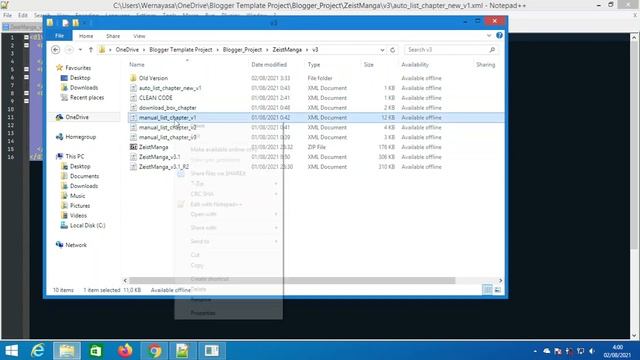Viewport: 640px width, 360px height.
Task: Open the Windows Start menu
Action: click(x=11, y=351)
